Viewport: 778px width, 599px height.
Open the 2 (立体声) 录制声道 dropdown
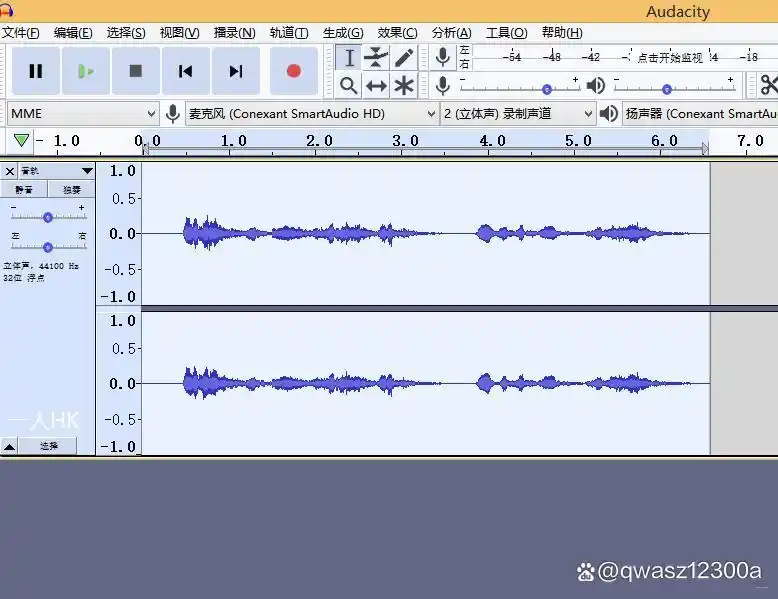518,114
